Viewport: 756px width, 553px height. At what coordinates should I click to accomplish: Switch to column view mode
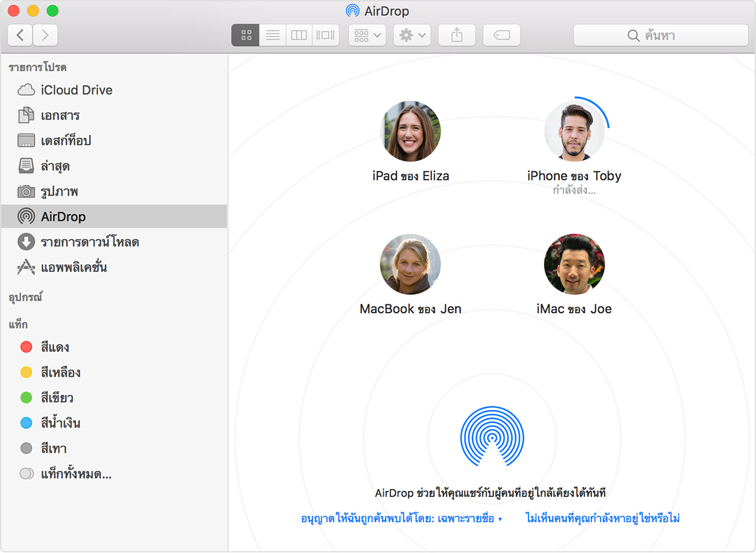(299, 35)
